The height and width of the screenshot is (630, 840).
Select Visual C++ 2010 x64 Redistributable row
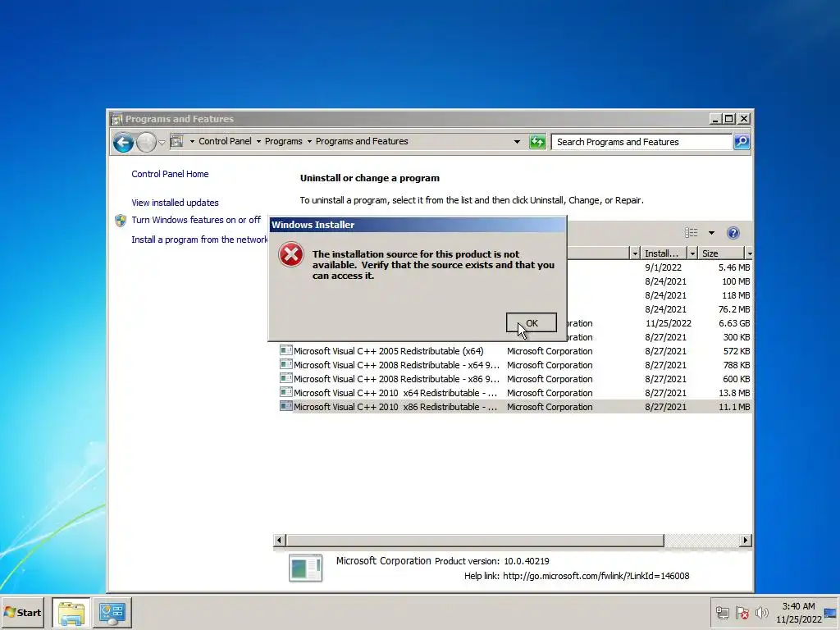515,393
